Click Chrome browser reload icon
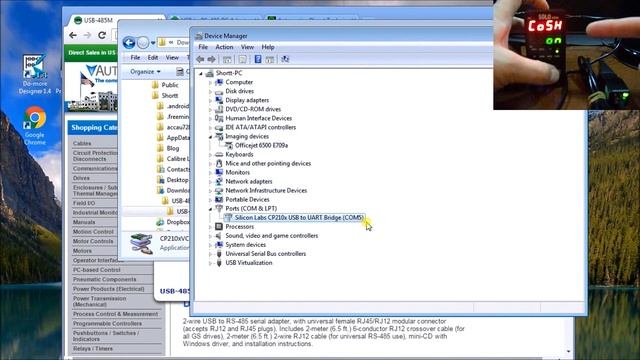The image size is (640, 360). tap(102, 36)
